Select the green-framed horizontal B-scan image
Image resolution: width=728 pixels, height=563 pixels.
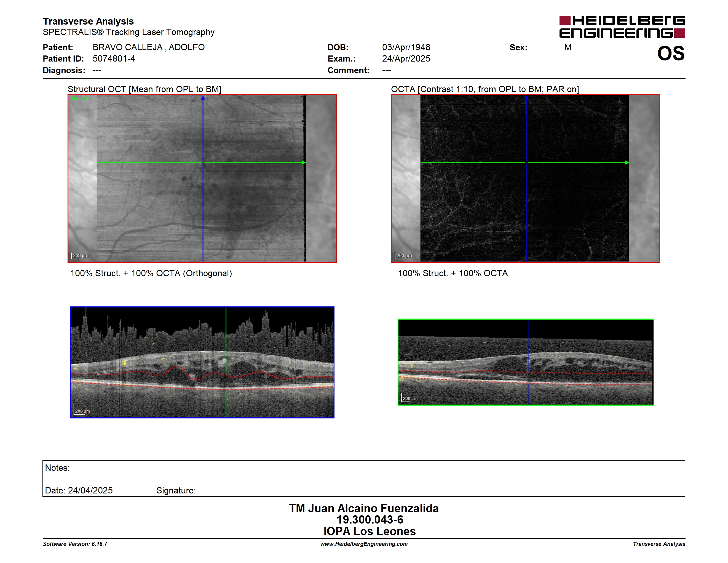click(525, 362)
